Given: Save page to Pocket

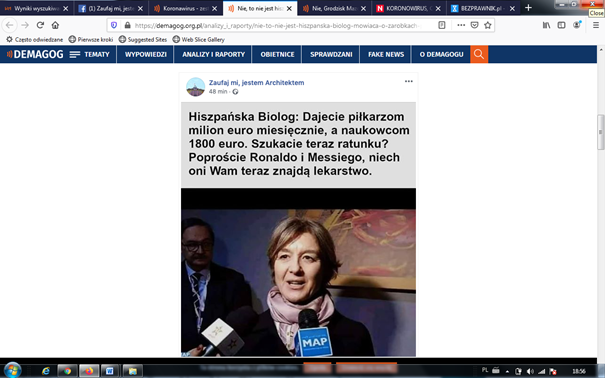Looking at the screenshot, I should click(x=474, y=25).
